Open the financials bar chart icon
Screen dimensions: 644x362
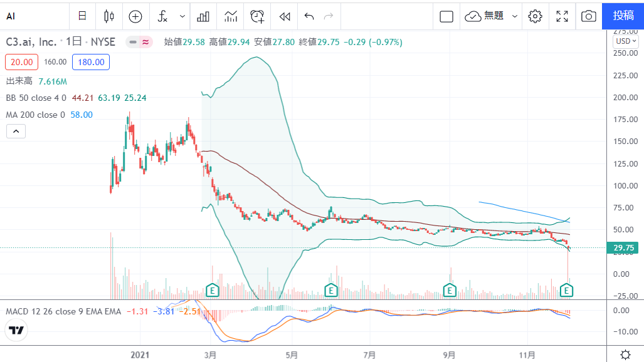(203, 16)
